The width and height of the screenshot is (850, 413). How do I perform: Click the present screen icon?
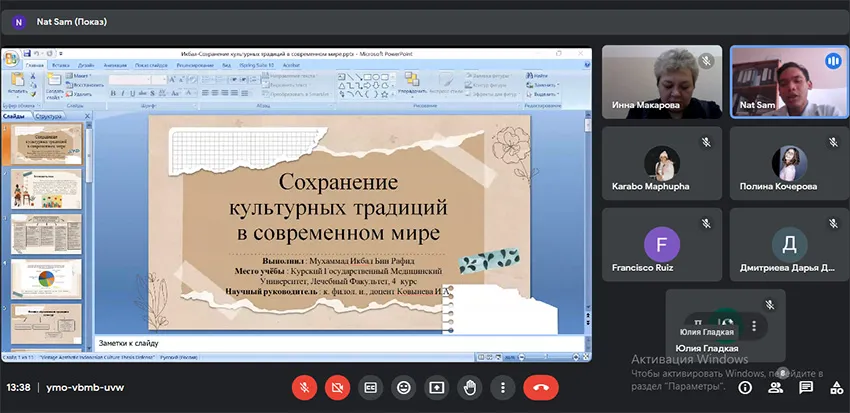click(x=436, y=386)
